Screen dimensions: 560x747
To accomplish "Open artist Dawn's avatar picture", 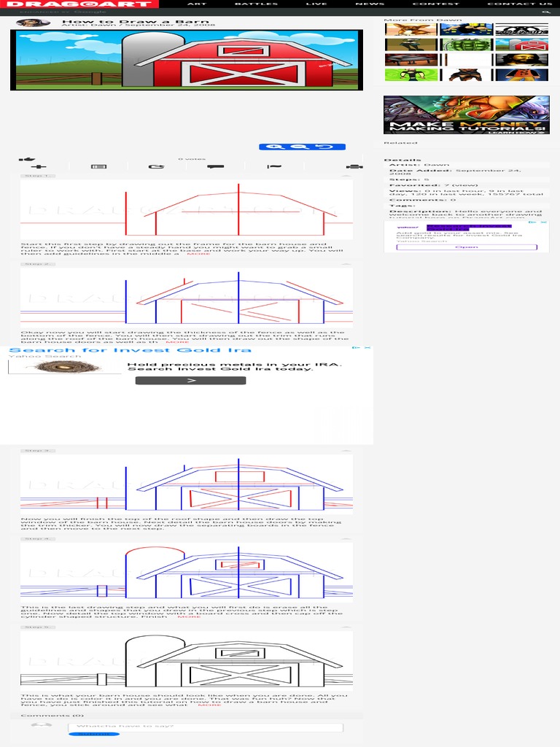I will click(x=33, y=23).
